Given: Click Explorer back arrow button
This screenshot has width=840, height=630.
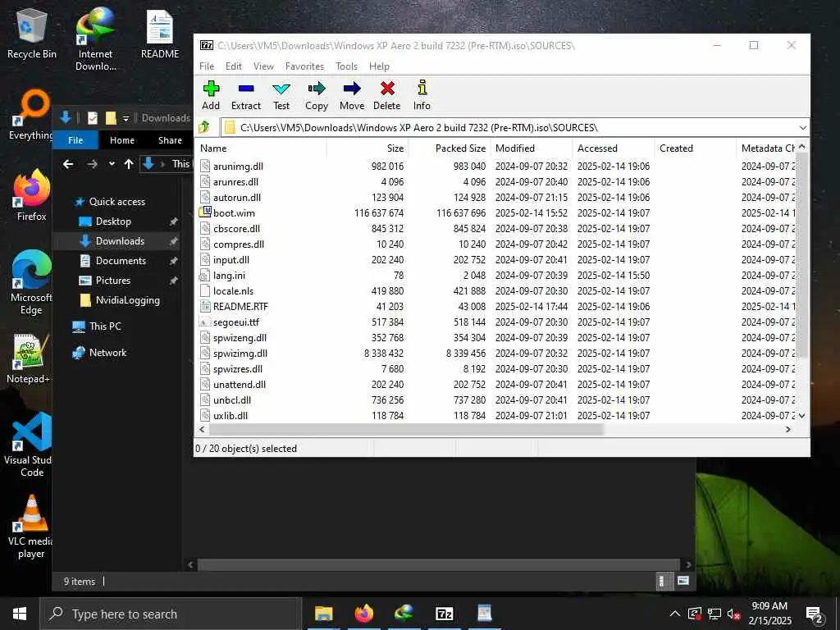Looking at the screenshot, I should (68, 164).
